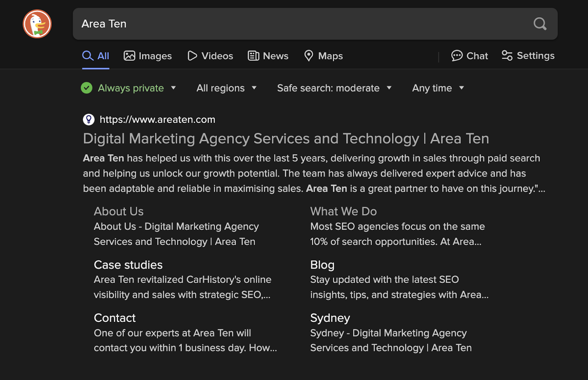Open the Blog sitelink
588x380 pixels.
[322, 265]
